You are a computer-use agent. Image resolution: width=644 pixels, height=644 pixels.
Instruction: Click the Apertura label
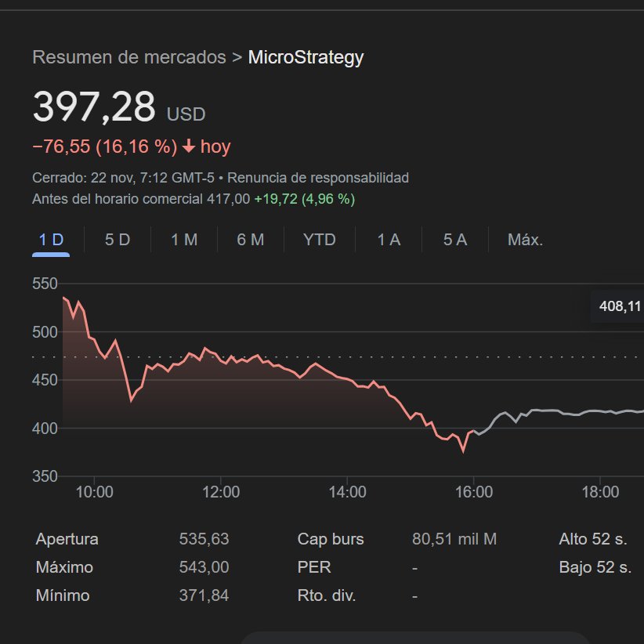click(x=67, y=539)
